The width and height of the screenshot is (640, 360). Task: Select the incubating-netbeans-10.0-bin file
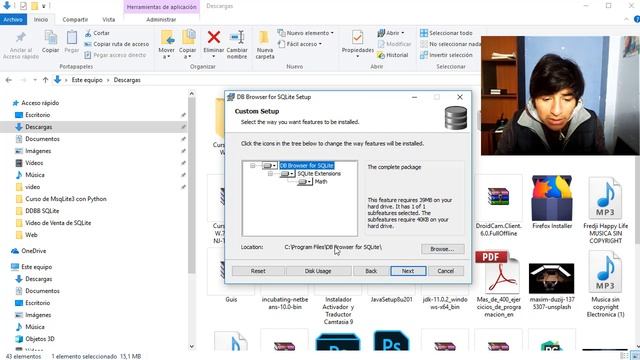tap(285, 303)
